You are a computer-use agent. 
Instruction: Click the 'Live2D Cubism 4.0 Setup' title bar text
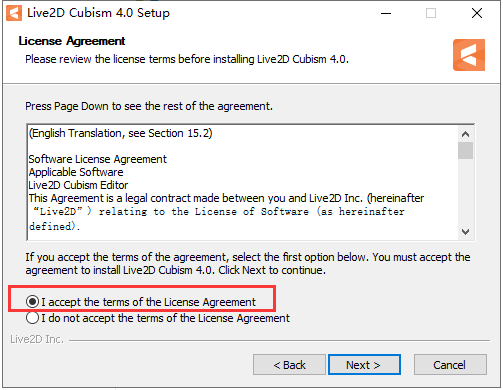[x=98, y=13]
